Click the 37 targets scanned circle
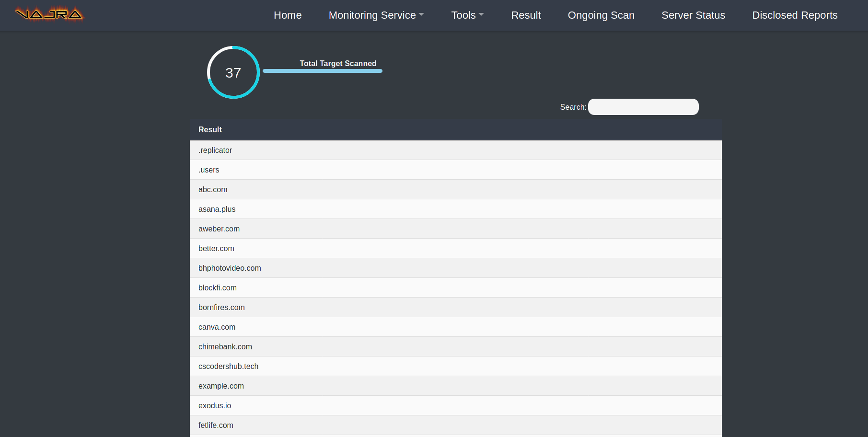The width and height of the screenshot is (868, 437). 233,72
